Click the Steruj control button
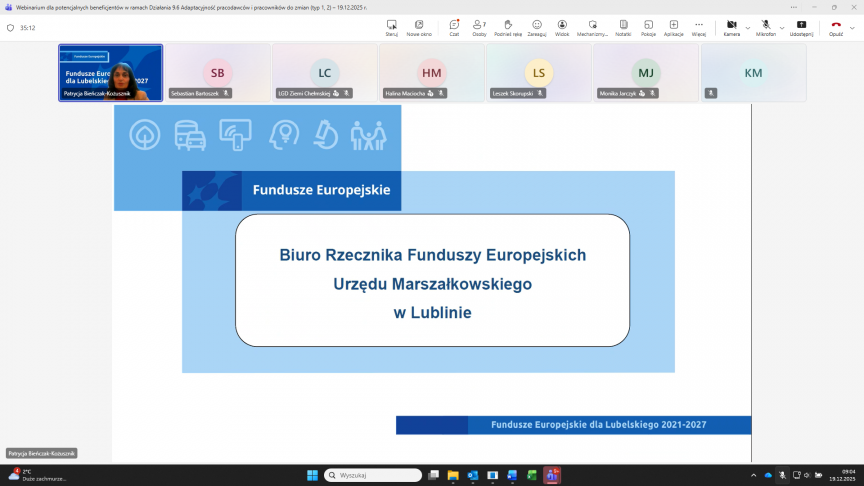The height and width of the screenshot is (486, 864). coord(391,26)
